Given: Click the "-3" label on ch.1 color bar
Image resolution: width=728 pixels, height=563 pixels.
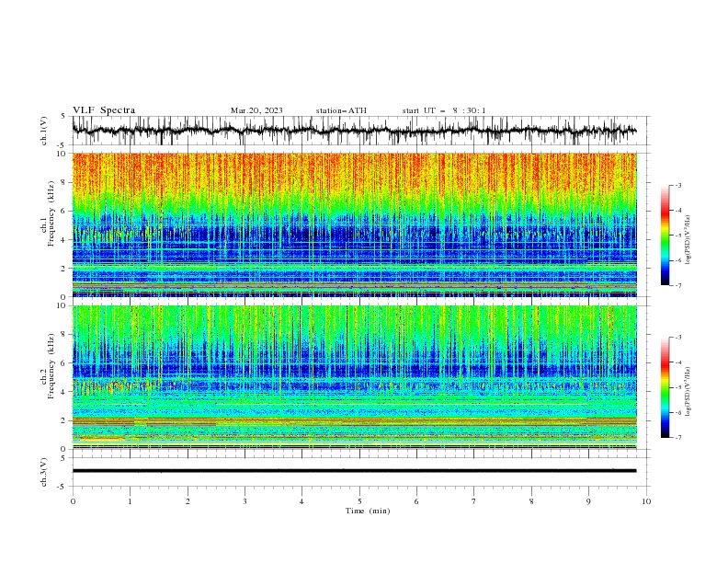Looking at the screenshot, I should point(677,185).
